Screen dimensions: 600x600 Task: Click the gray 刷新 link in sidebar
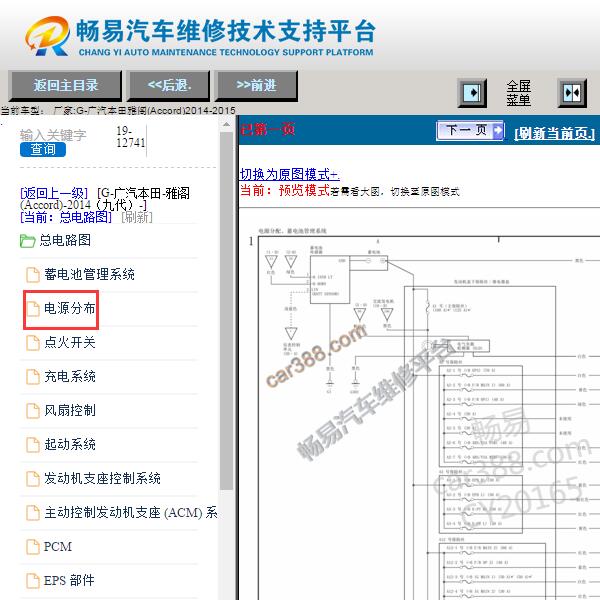[x=137, y=217]
